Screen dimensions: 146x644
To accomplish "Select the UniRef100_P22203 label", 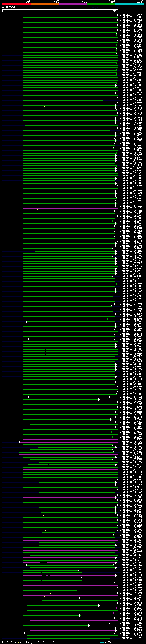I will 131,535.
